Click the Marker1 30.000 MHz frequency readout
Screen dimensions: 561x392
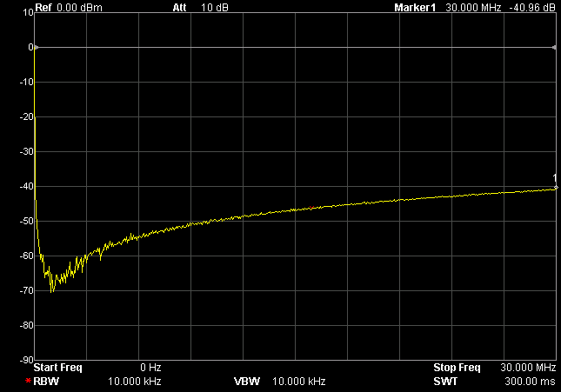coord(473,8)
